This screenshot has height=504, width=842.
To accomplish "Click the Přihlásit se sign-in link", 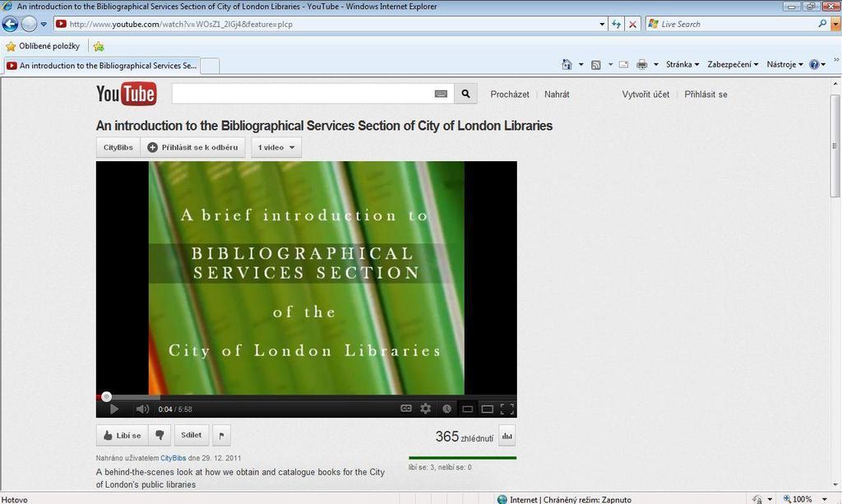I will pyautogui.click(x=706, y=95).
